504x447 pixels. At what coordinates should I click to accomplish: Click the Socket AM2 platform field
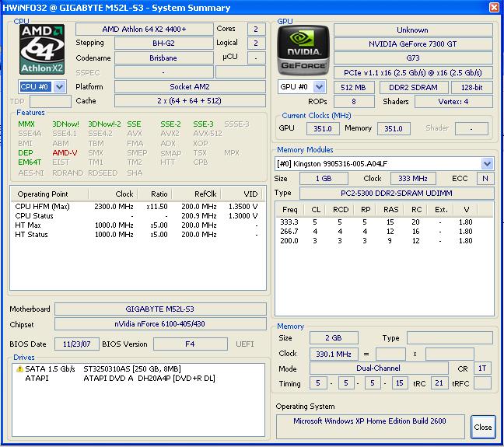click(190, 87)
